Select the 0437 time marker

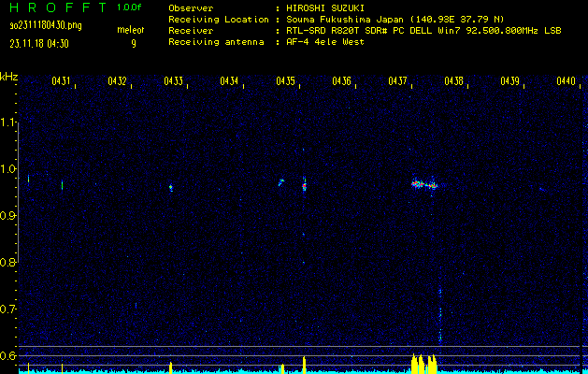point(397,81)
